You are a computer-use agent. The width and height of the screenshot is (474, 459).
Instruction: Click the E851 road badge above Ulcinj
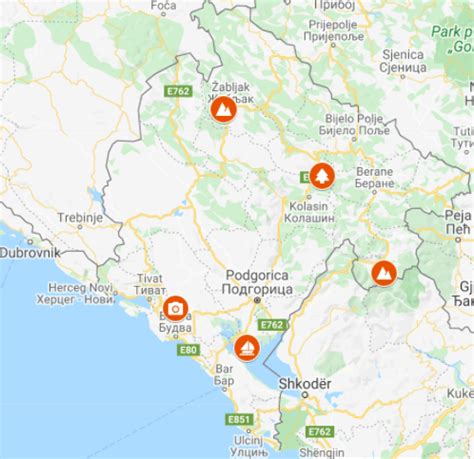(x=239, y=419)
